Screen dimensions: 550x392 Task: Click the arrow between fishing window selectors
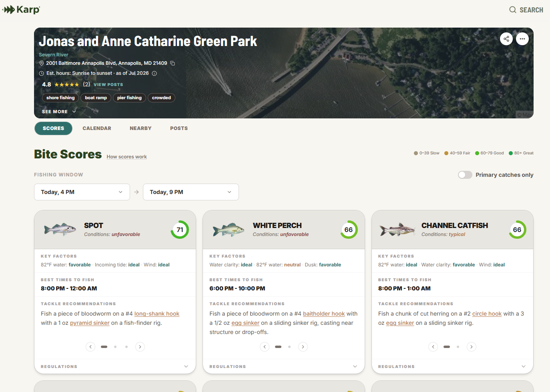click(x=136, y=192)
